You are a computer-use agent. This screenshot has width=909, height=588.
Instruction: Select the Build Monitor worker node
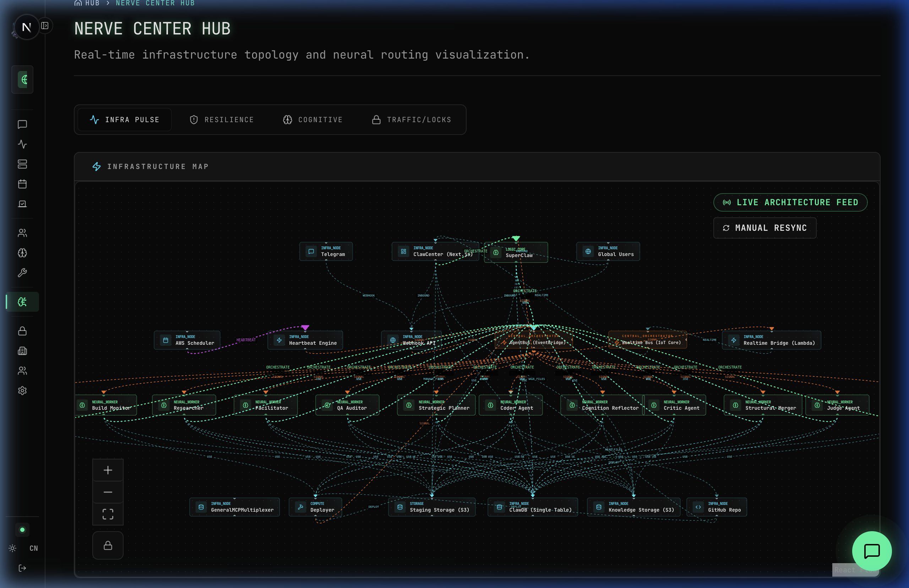(106, 405)
